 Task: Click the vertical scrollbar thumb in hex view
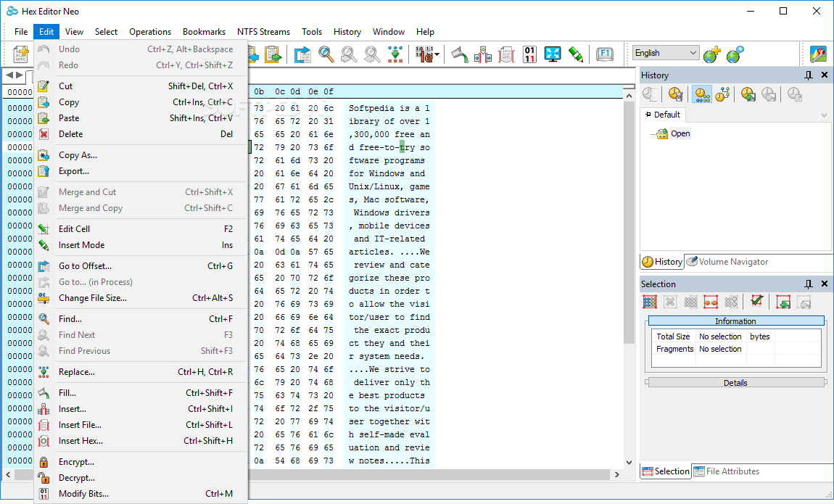click(629, 221)
